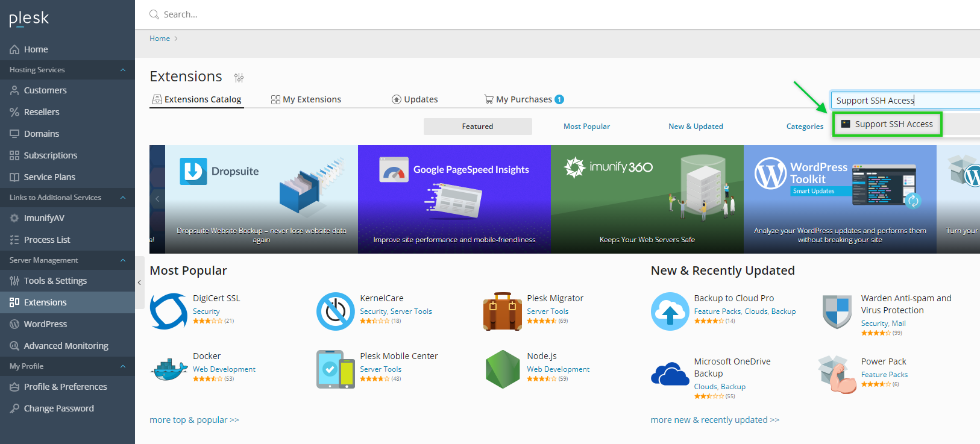This screenshot has height=444, width=980.
Task: Follow the "more top & popular" link
Action: pyautogui.click(x=194, y=420)
